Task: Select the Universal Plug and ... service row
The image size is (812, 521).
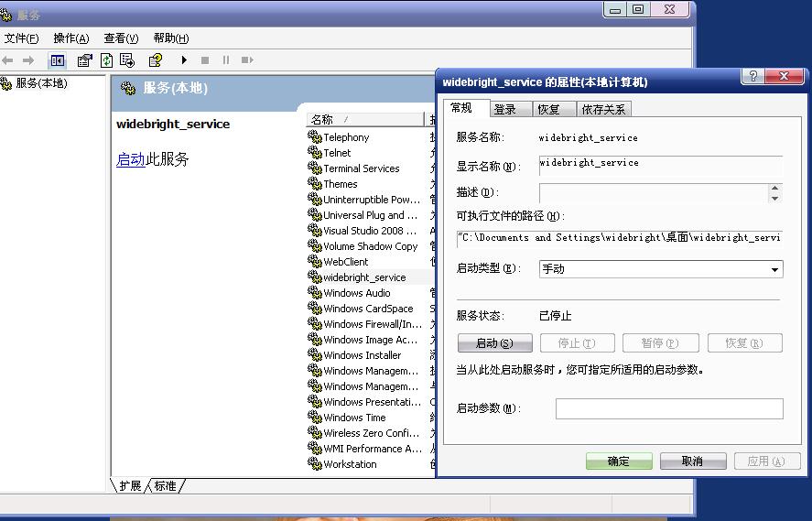Action: point(370,215)
